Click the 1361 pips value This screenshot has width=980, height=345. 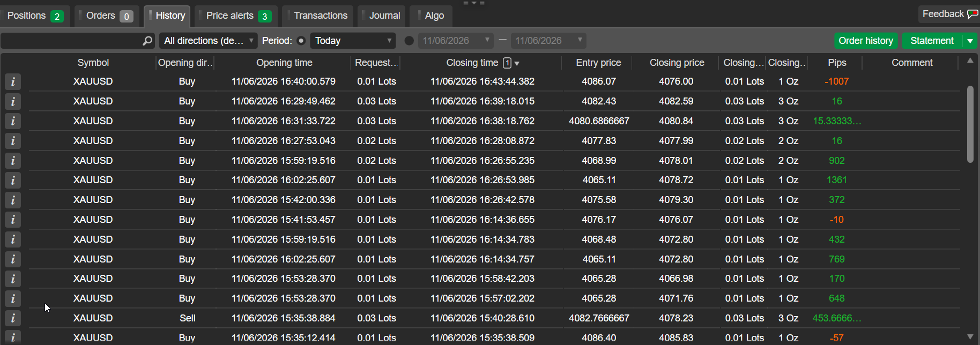837,180
